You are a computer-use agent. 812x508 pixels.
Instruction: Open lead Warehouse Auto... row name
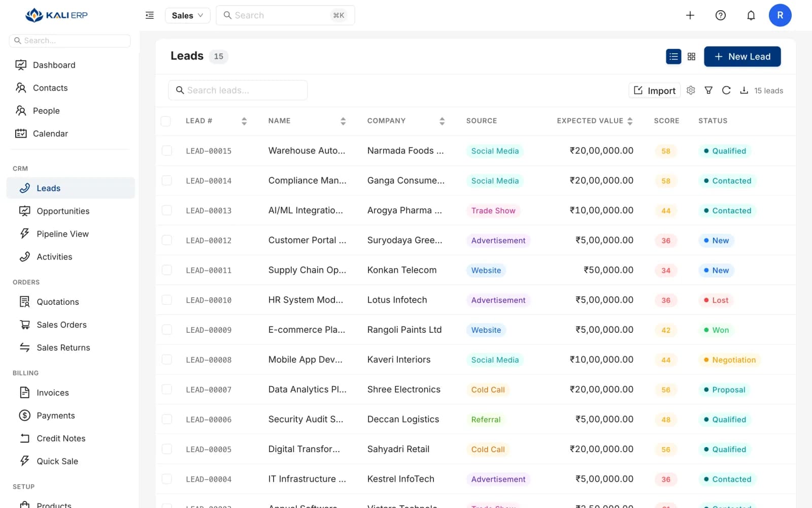click(307, 151)
